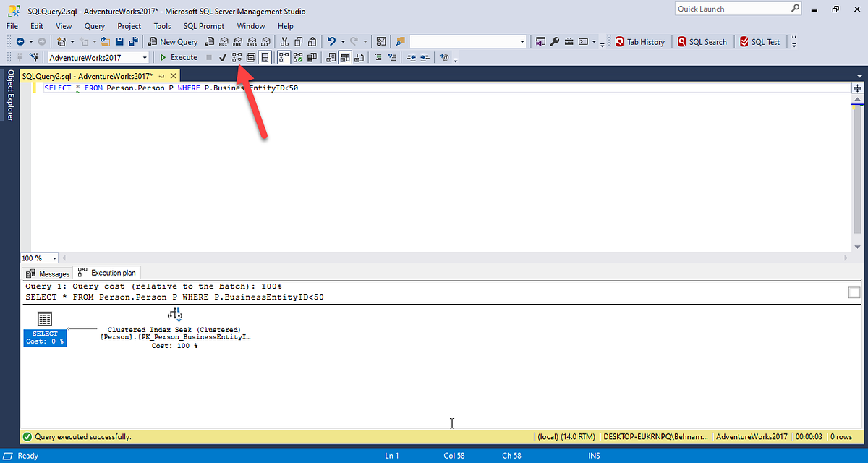Viewport: 868px width, 463px height.
Task: Open a New DAX Query
Action: coord(265,41)
